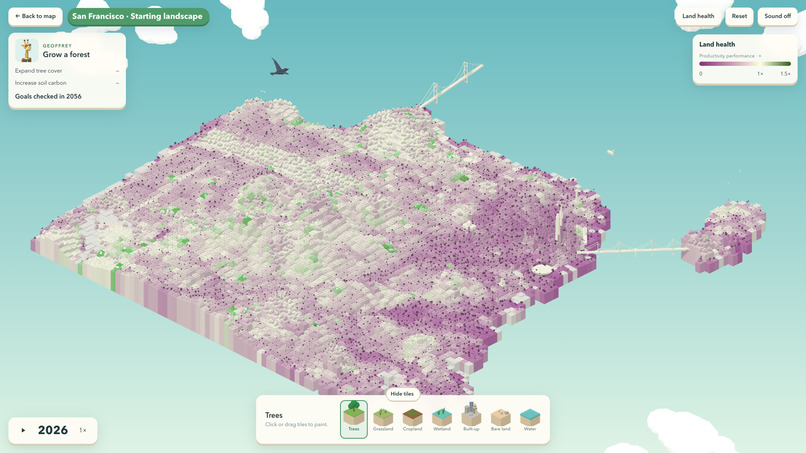Go back to map

point(35,16)
